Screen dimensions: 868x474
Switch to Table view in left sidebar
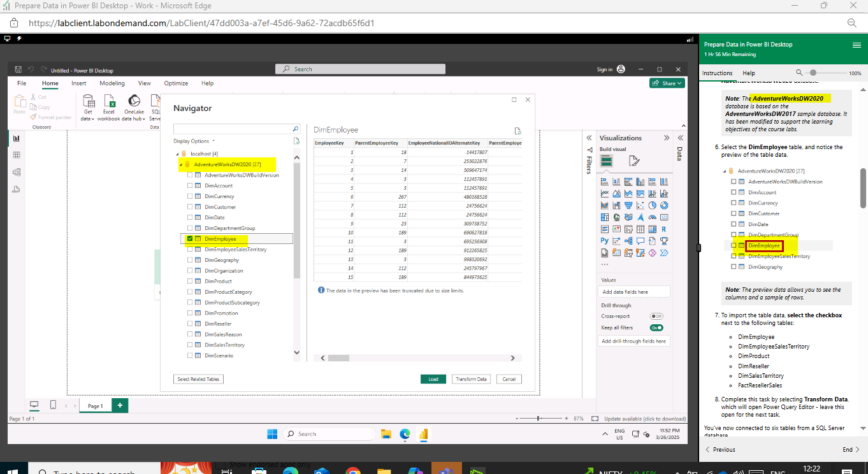coord(16,155)
